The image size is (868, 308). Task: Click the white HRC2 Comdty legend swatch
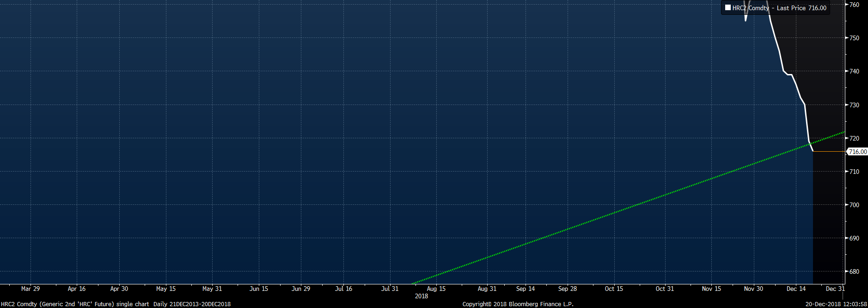[x=728, y=8]
